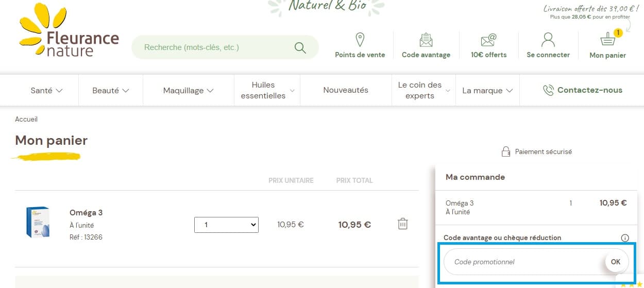
Task: Click the search magnifier icon
Action: [x=300, y=47]
